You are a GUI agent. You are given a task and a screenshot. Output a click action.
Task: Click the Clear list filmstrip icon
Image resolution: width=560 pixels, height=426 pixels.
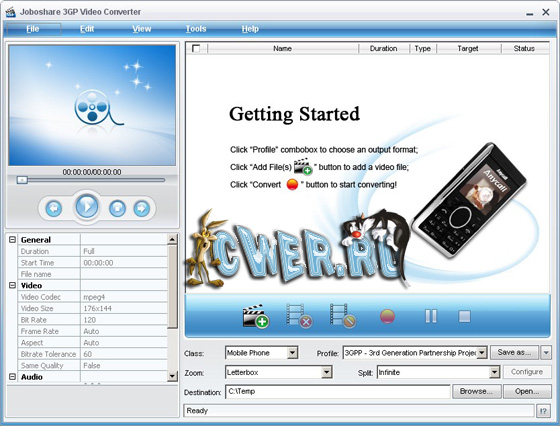343,316
